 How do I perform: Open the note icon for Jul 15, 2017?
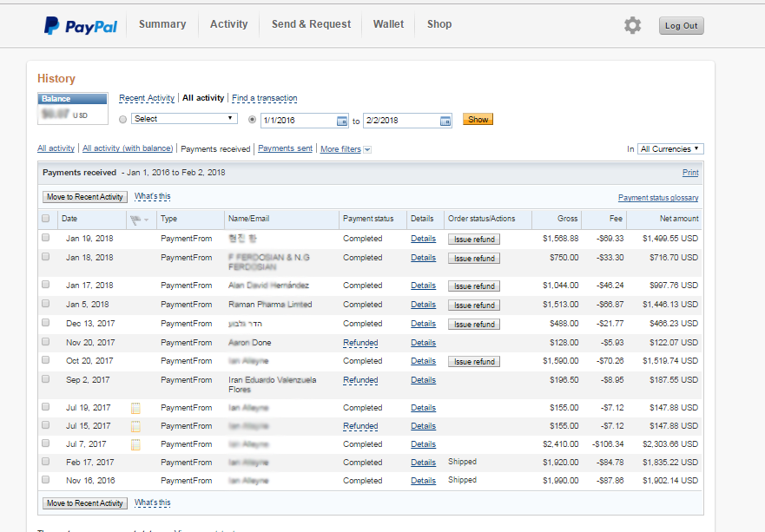(135, 426)
